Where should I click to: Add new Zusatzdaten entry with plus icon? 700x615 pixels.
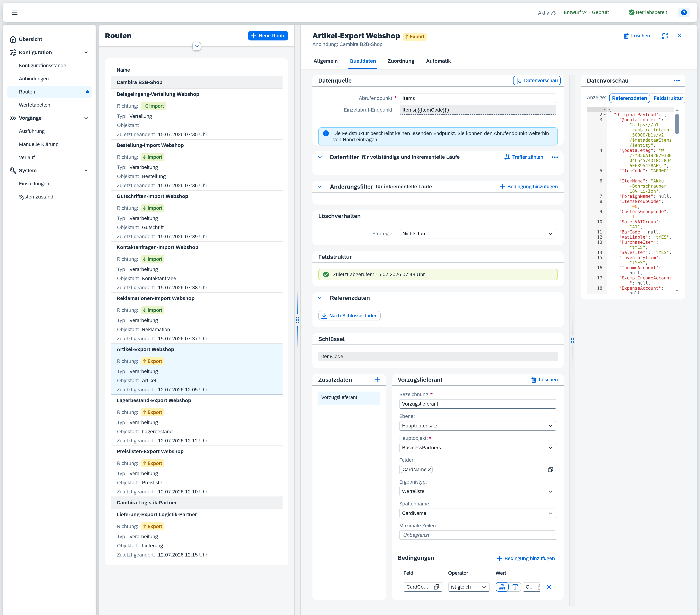377,379
